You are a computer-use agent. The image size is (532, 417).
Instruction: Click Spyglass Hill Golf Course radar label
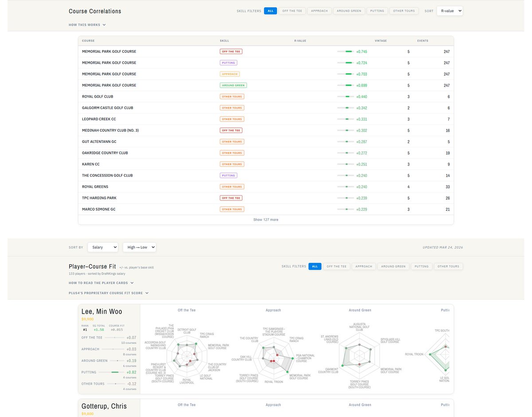pyautogui.click(x=390, y=340)
